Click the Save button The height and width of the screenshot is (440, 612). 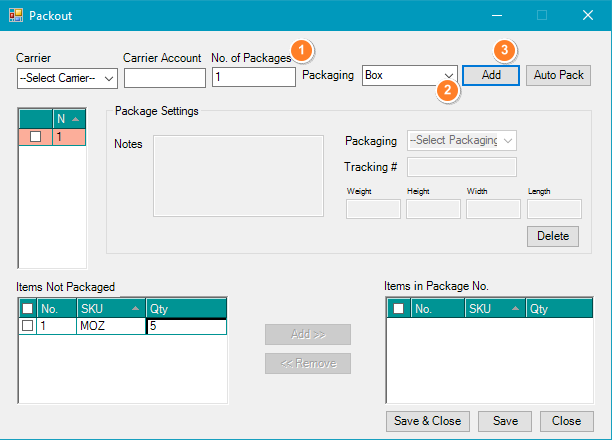(x=505, y=421)
